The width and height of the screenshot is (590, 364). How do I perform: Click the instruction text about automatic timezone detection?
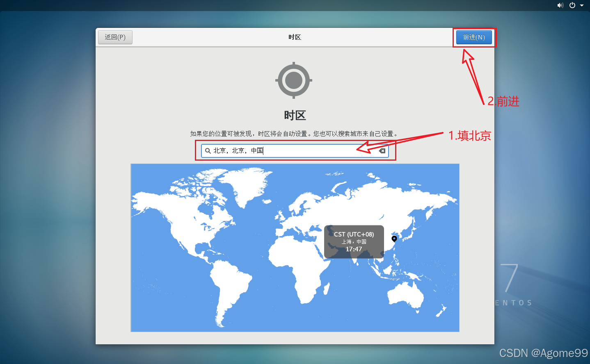[x=294, y=133]
